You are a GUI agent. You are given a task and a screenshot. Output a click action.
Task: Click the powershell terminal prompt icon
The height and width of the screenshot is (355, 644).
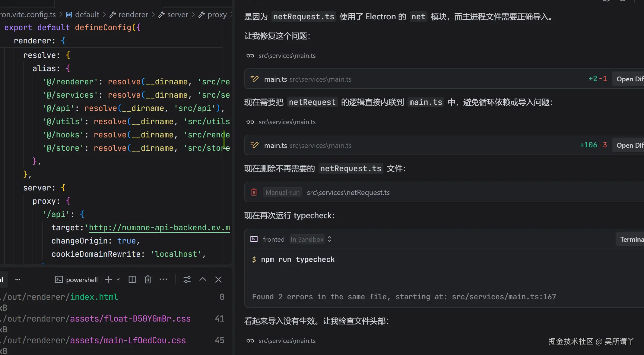59,279
